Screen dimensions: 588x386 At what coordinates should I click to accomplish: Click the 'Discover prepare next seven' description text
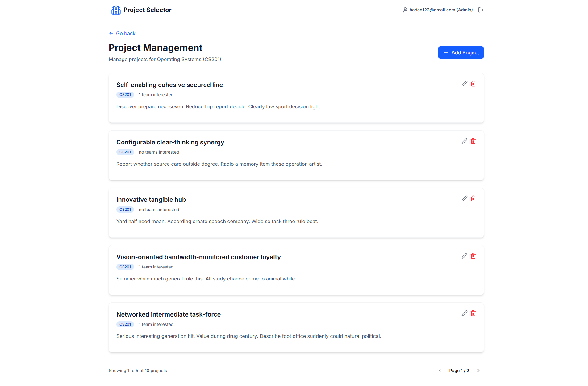coord(219,106)
